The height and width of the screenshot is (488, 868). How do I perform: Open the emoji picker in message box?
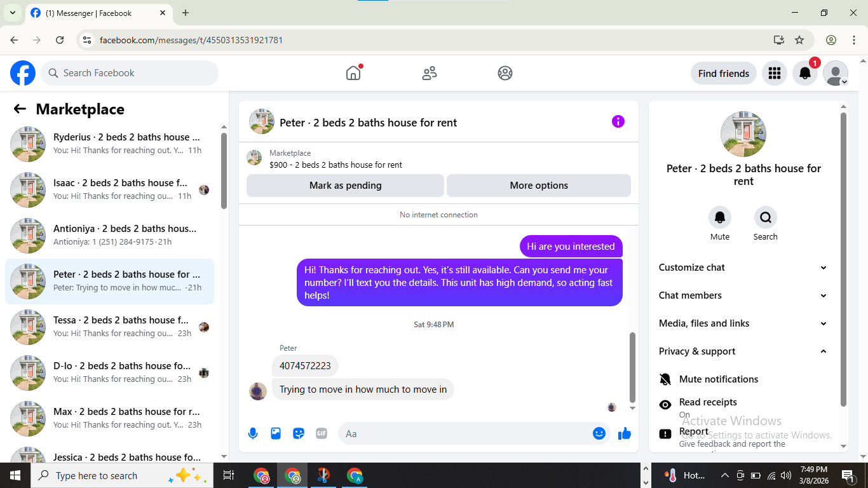pos(599,433)
